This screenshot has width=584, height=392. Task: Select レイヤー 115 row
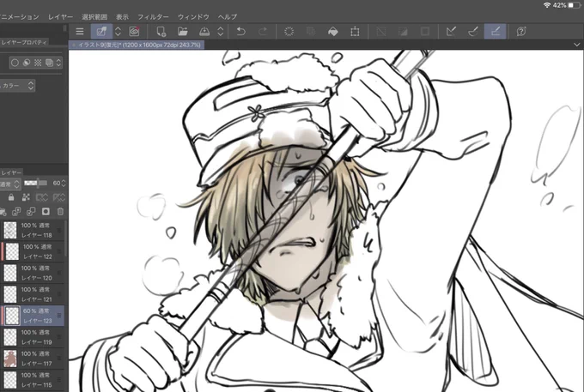(x=33, y=380)
